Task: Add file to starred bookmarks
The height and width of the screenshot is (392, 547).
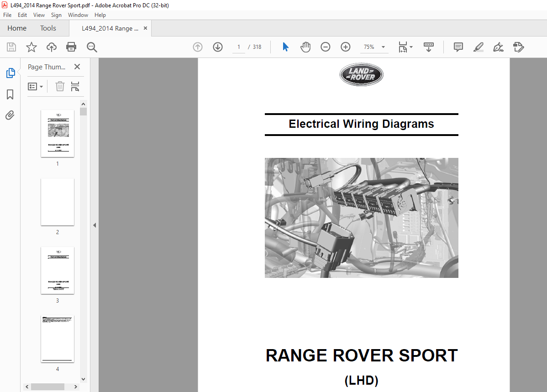Action: [31, 47]
